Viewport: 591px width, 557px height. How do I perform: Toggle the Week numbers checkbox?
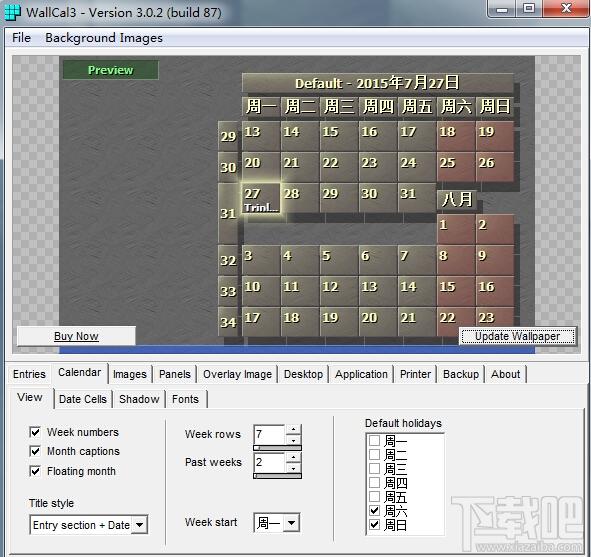35,432
